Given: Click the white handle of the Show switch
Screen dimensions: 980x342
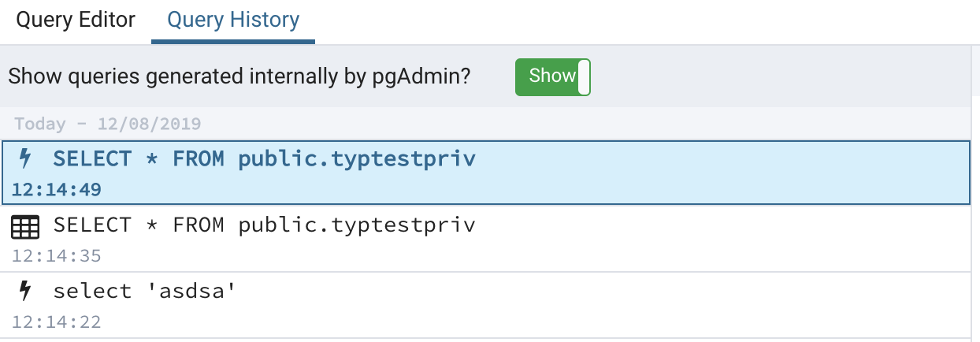Looking at the screenshot, I should (584, 76).
